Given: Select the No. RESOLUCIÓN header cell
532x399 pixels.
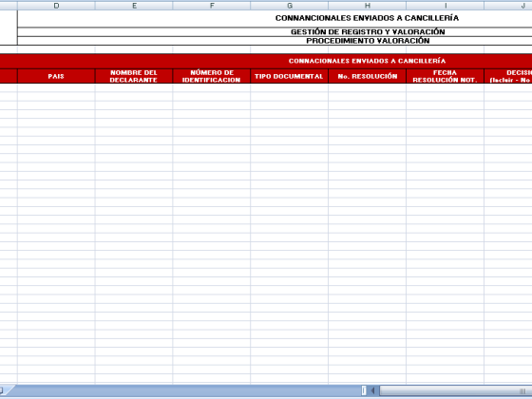Looking at the screenshot, I should pyautogui.click(x=367, y=76).
